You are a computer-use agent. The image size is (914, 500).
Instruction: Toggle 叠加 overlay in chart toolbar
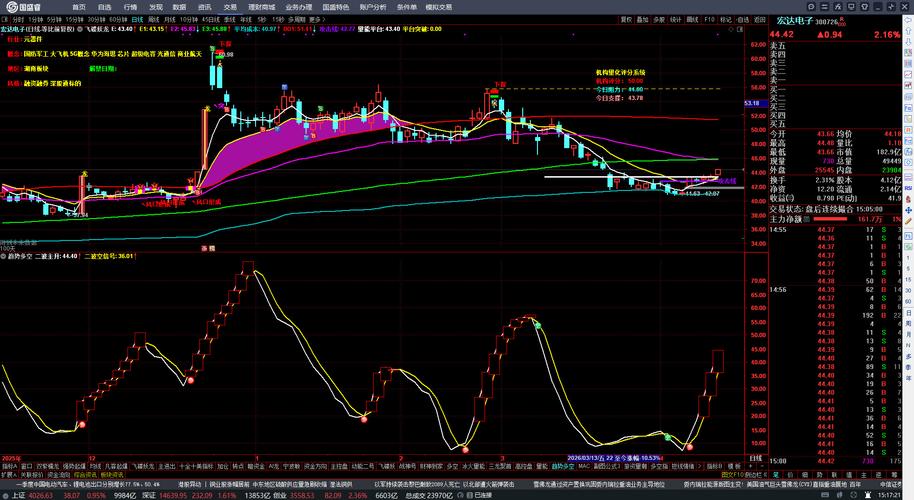click(x=642, y=19)
